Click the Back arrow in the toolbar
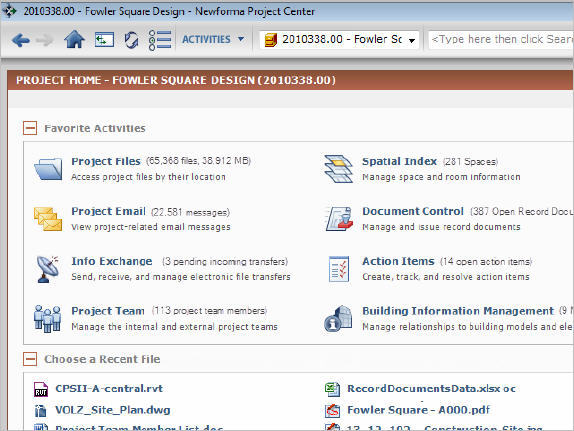The height and width of the screenshot is (431, 574). [21, 40]
